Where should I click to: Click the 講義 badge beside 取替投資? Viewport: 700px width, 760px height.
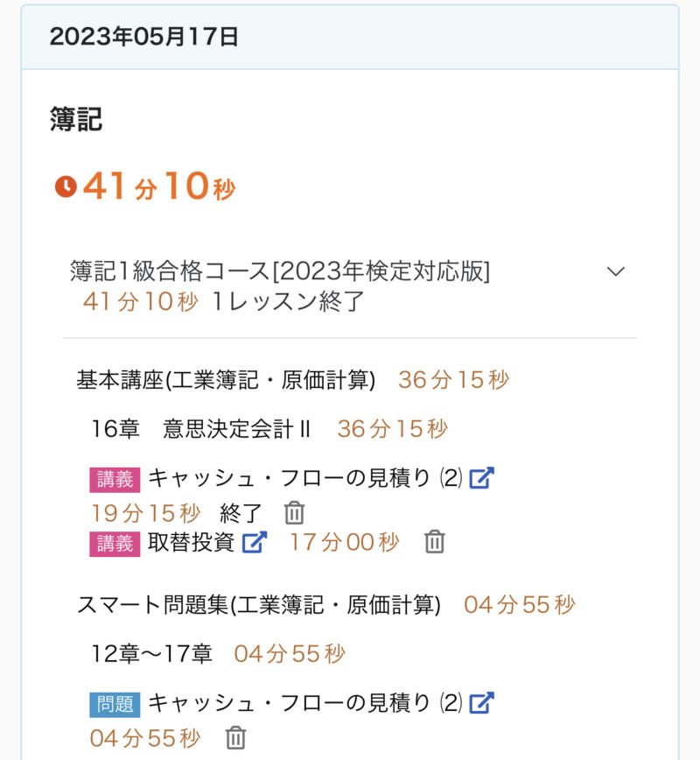pos(115,543)
